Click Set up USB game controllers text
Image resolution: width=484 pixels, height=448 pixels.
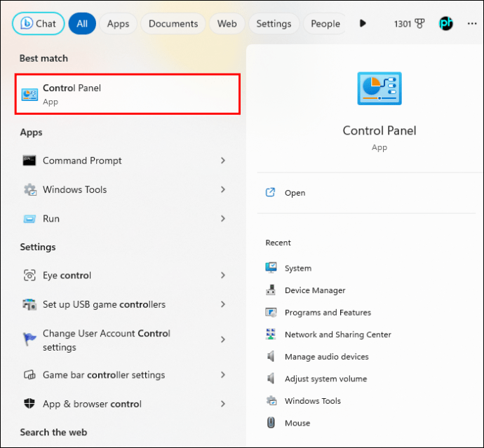104,304
